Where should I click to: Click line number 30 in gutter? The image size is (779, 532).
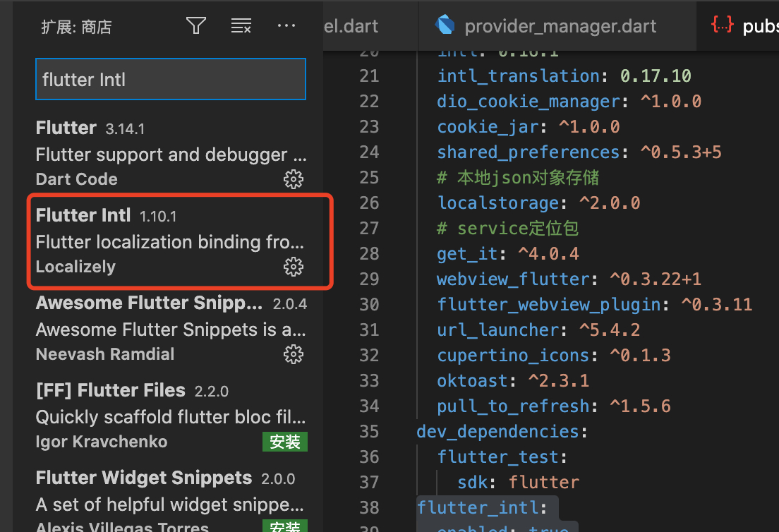369,304
